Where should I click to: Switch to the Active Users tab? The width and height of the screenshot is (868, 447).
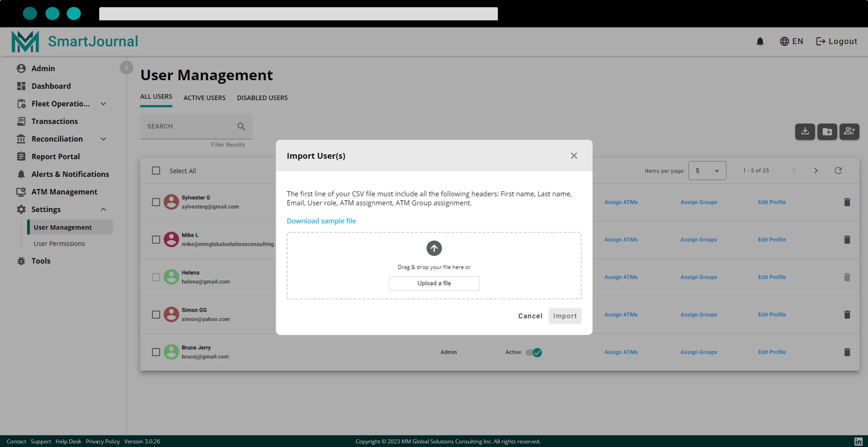pyautogui.click(x=204, y=98)
